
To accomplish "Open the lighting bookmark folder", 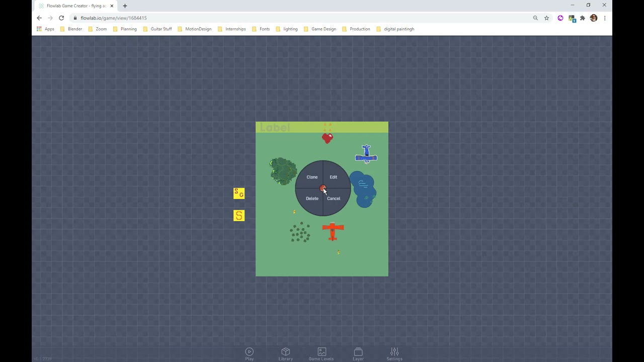I will 287,29.
